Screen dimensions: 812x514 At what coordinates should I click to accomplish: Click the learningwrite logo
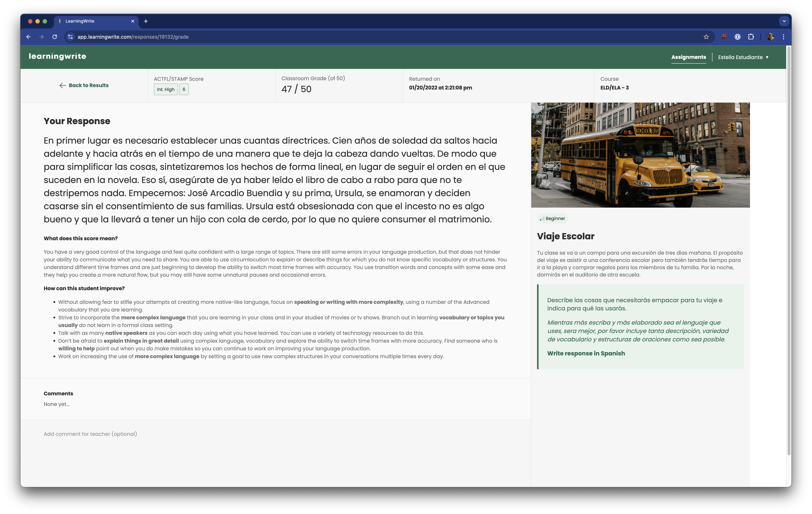(x=58, y=56)
